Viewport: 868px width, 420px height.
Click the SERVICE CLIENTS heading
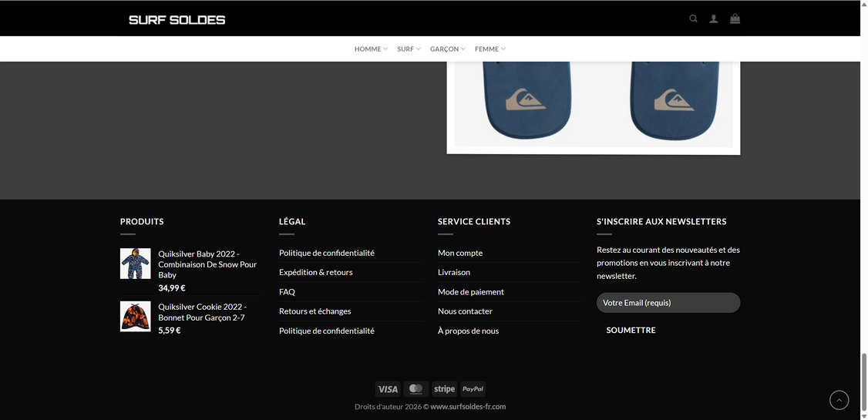[x=474, y=221]
